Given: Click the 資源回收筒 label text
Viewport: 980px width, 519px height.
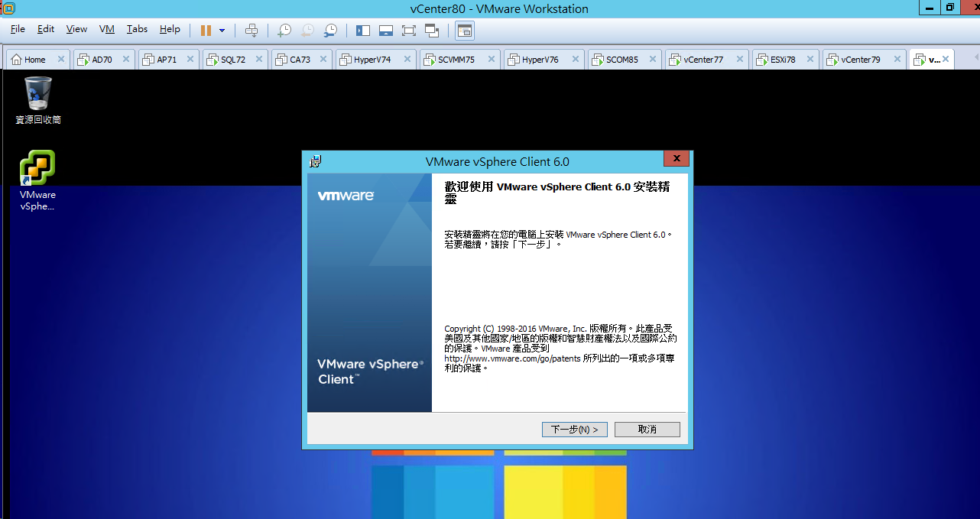Looking at the screenshot, I should (x=38, y=120).
